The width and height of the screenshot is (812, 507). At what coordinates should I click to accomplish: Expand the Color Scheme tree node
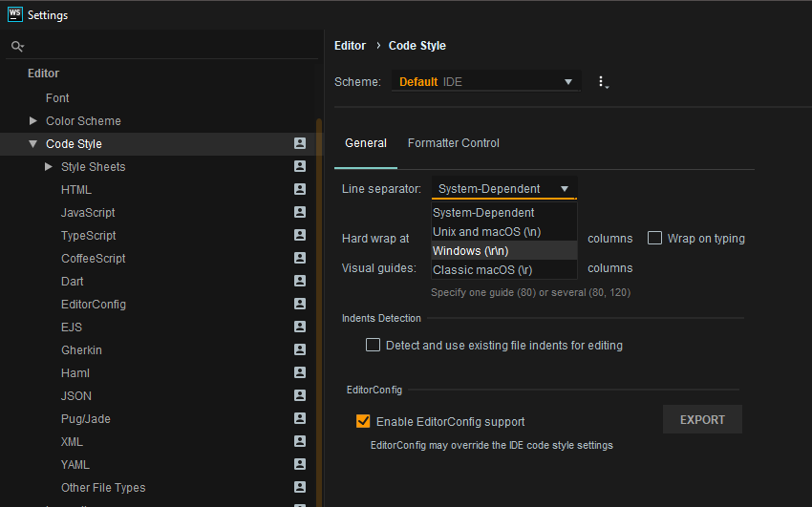[x=33, y=121]
